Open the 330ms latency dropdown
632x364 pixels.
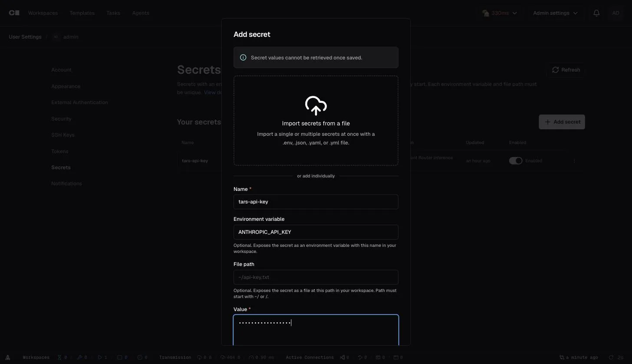pos(500,13)
